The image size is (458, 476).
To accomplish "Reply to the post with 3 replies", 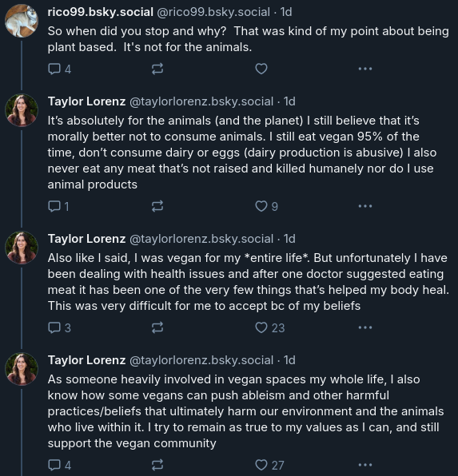I will pyautogui.click(x=60, y=328).
